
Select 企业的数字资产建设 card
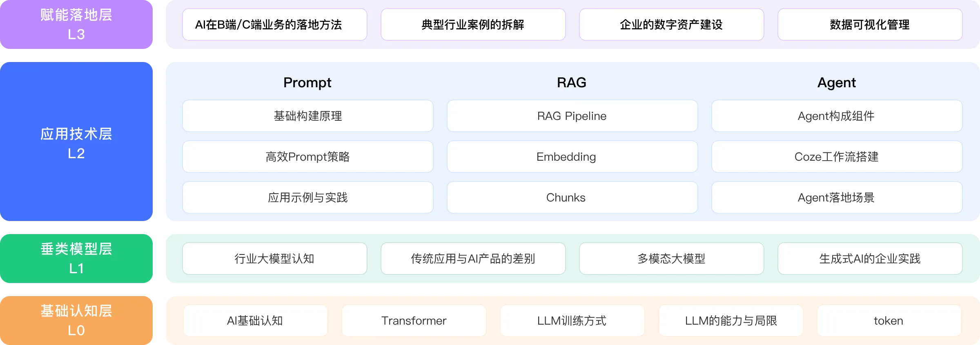[x=671, y=25]
